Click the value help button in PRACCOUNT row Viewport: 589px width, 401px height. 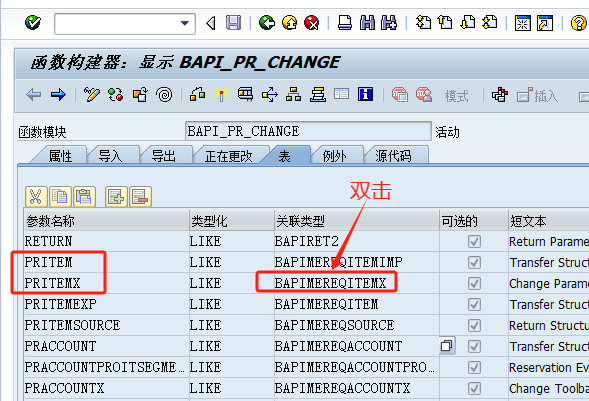coord(447,345)
